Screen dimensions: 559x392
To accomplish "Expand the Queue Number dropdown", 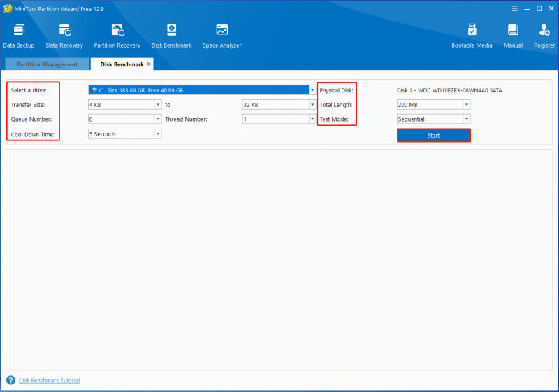I will [158, 119].
